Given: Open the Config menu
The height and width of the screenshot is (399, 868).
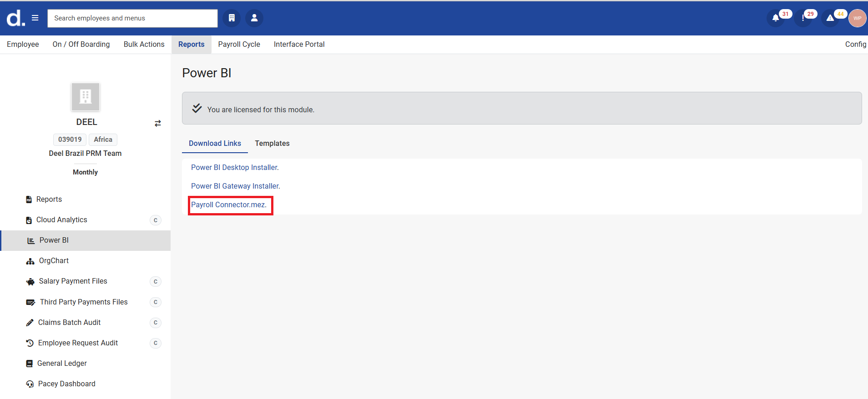Looking at the screenshot, I should pyautogui.click(x=855, y=44).
